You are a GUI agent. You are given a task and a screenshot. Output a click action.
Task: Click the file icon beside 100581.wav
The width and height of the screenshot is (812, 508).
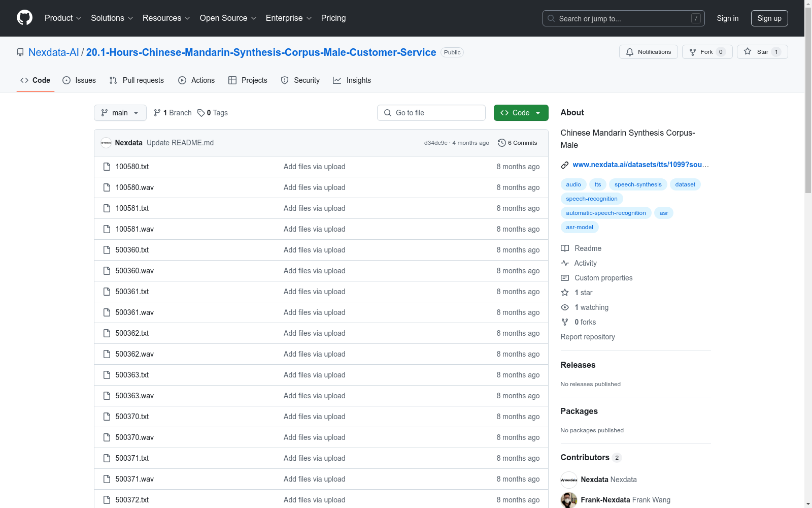107,229
